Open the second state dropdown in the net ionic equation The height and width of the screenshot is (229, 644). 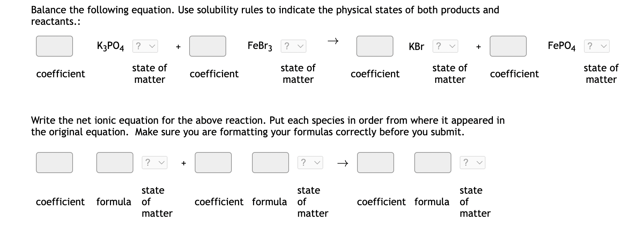pyautogui.click(x=310, y=162)
